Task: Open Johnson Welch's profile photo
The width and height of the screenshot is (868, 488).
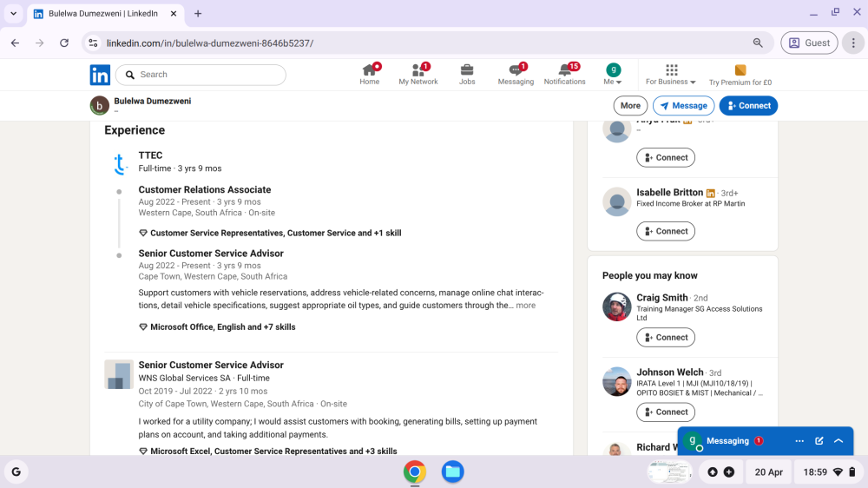Action: (x=616, y=382)
